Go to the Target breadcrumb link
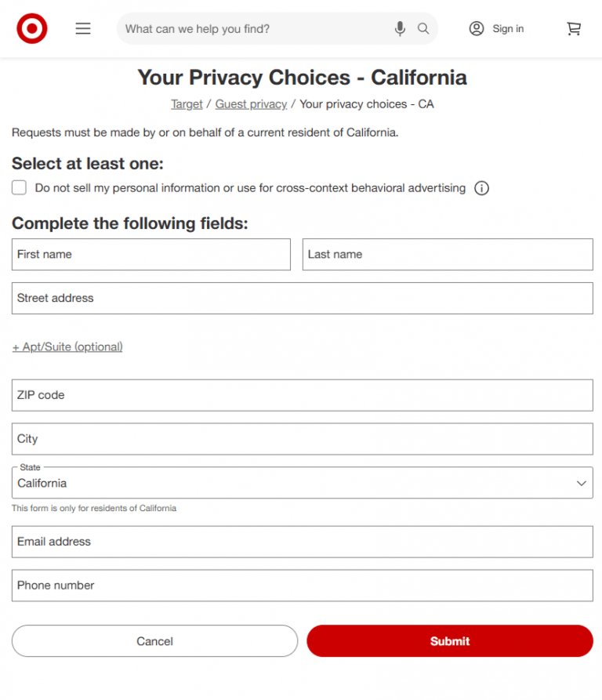 tap(187, 103)
